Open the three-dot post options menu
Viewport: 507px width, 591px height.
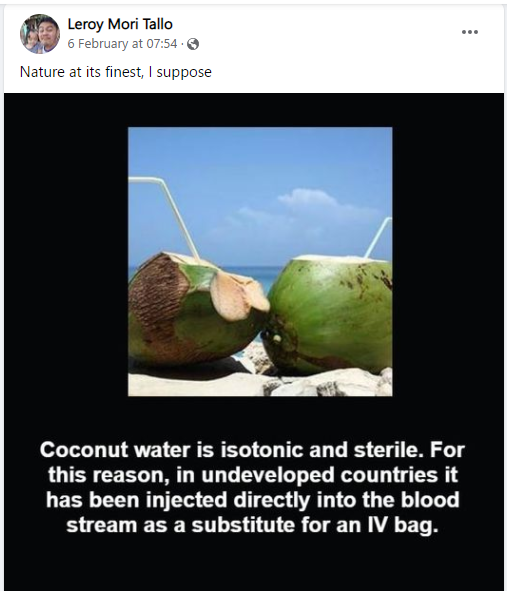click(470, 32)
